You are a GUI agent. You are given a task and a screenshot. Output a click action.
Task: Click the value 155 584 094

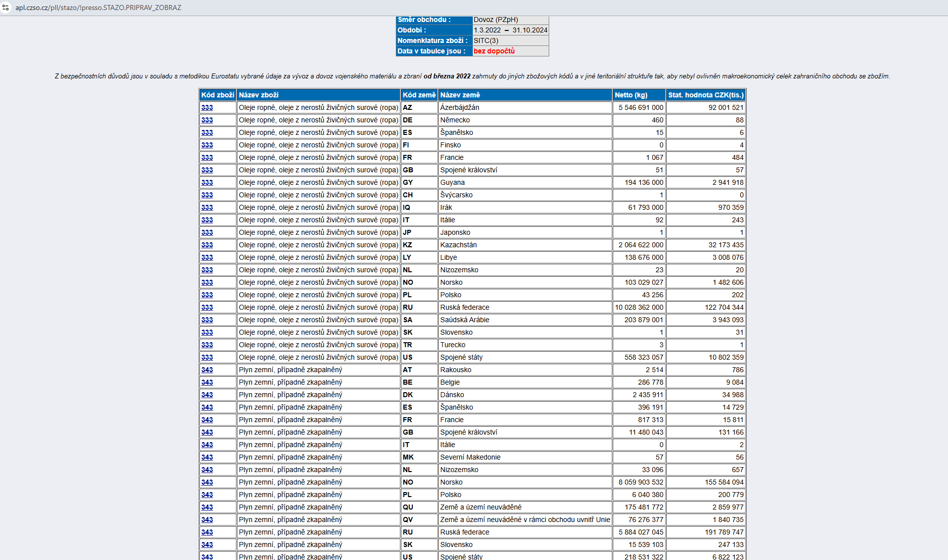click(724, 482)
